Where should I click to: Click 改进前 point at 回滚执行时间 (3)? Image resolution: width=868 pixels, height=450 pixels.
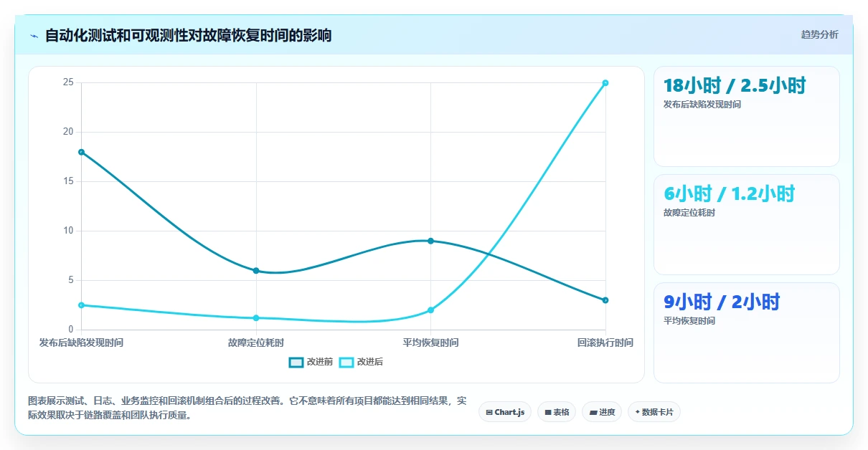(605, 300)
